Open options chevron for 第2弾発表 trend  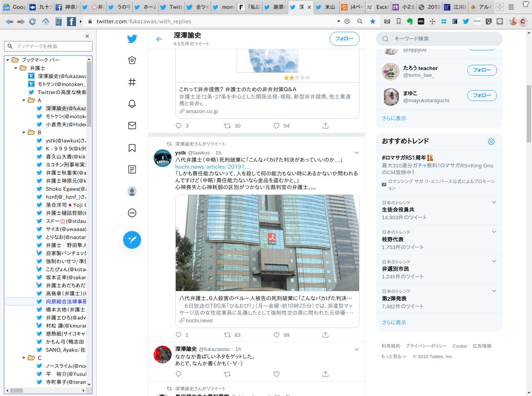[494, 291]
